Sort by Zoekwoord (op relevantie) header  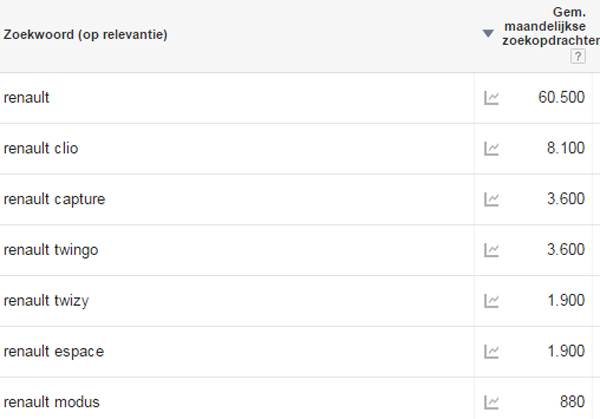[85, 34]
